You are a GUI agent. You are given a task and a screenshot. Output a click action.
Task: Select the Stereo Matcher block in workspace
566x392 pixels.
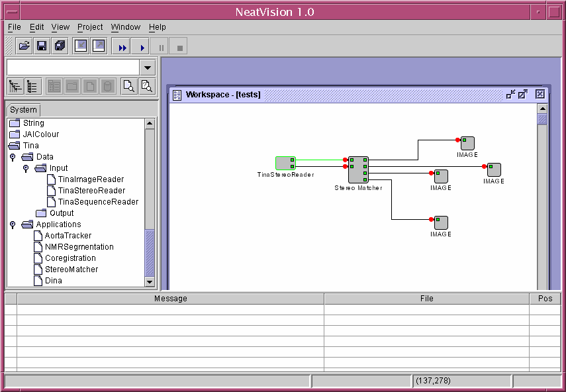click(358, 170)
